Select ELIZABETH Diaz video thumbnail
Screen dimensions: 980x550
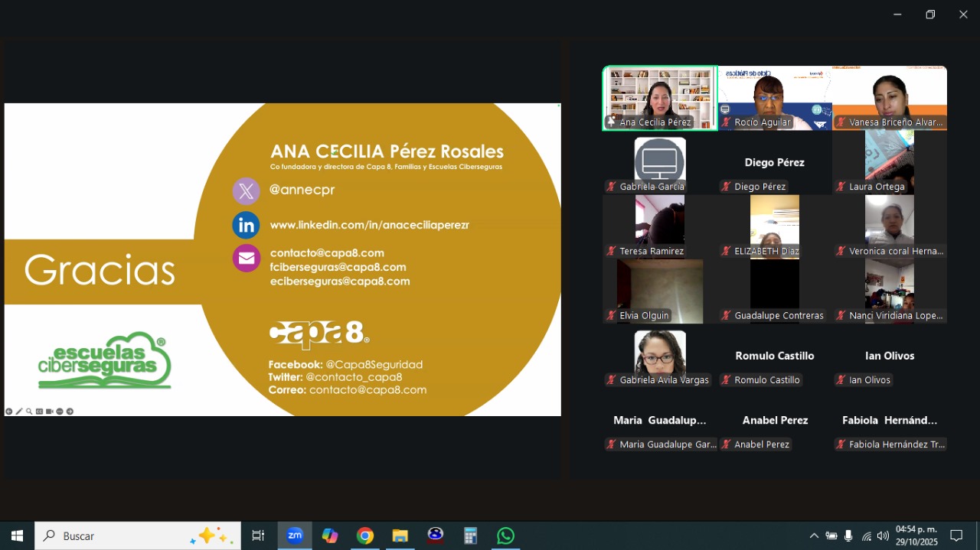pos(775,226)
